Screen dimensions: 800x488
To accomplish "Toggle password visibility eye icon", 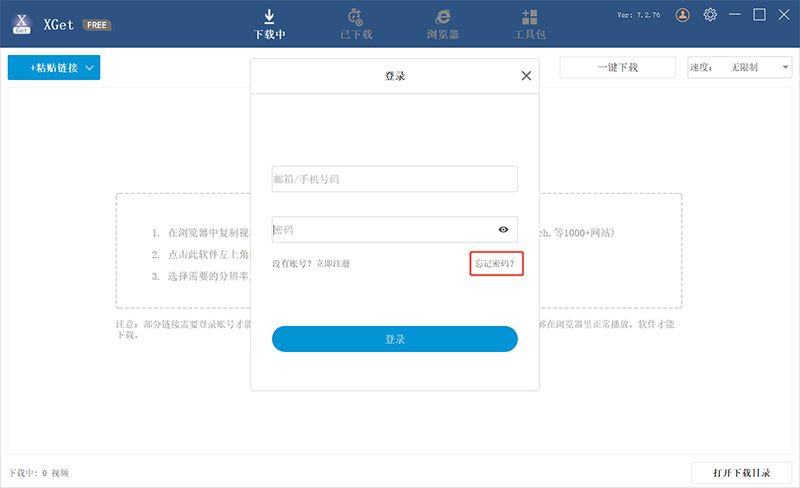I will [x=503, y=230].
